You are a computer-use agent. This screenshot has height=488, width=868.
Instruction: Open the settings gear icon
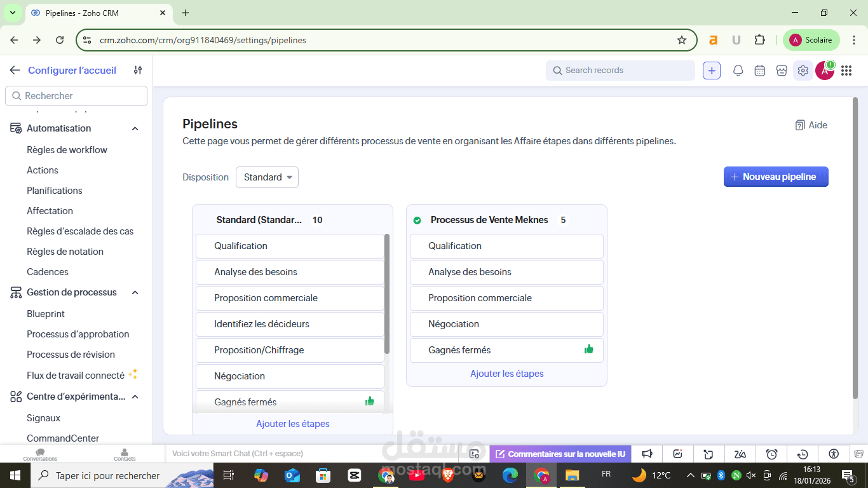pos(803,71)
